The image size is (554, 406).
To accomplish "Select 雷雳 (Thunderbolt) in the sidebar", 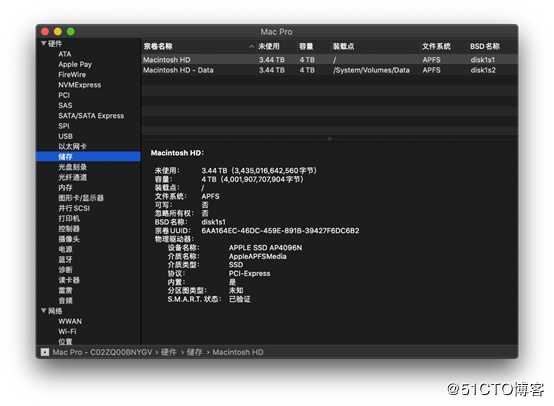I will click(65, 290).
